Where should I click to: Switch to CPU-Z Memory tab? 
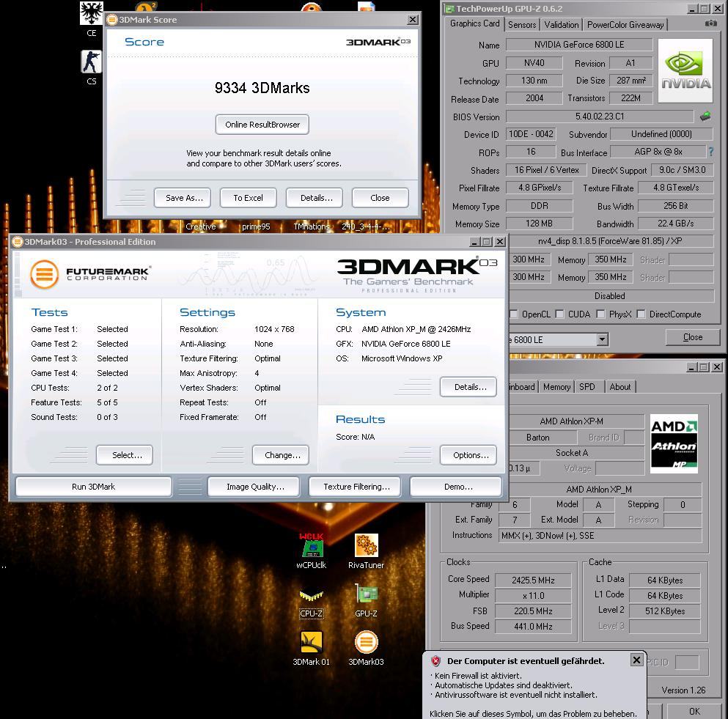(556, 387)
